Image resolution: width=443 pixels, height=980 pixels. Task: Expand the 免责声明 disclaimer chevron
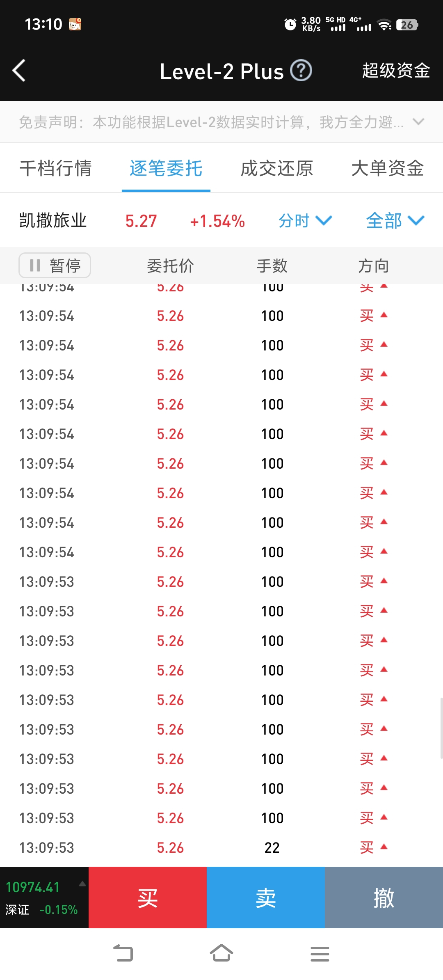pyautogui.click(x=418, y=121)
